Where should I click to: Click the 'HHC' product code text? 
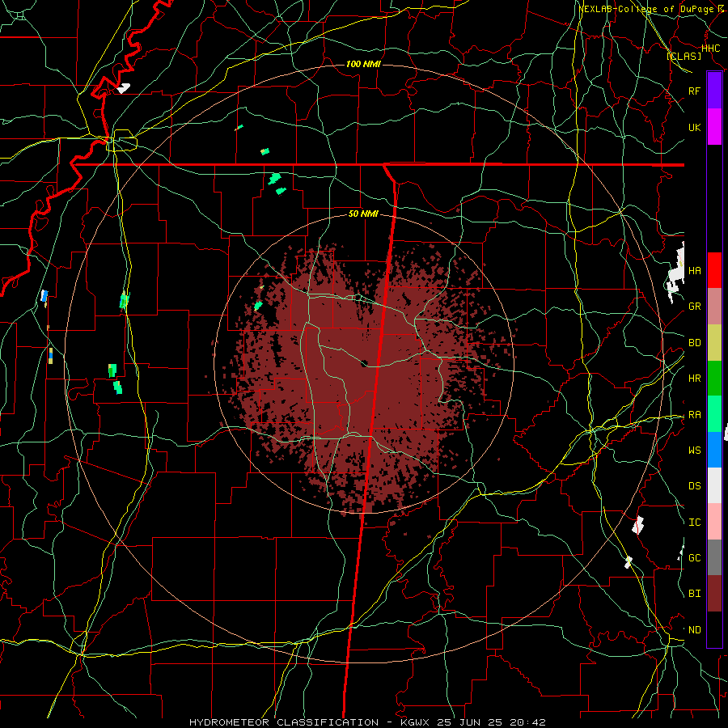point(711,48)
